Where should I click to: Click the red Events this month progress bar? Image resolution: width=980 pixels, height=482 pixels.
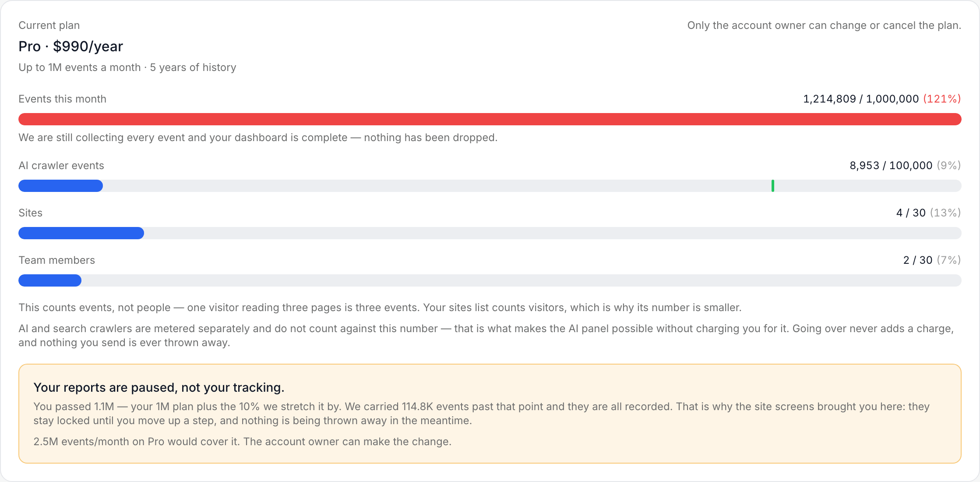tap(490, 119)
